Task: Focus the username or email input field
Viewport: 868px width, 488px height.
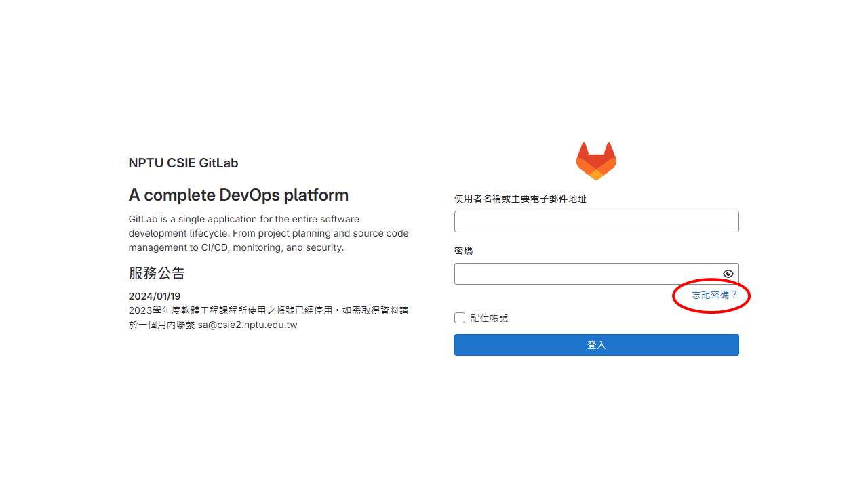Action: [x=596, y=222]
